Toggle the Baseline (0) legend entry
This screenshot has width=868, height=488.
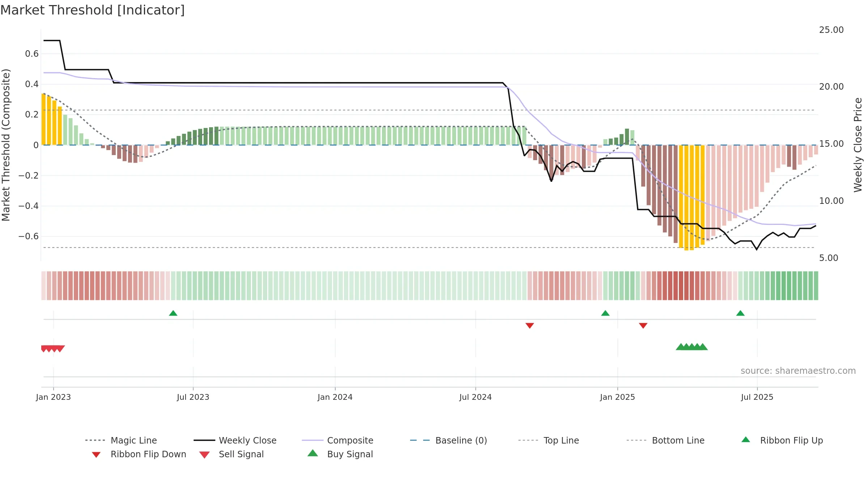point(448,440)
